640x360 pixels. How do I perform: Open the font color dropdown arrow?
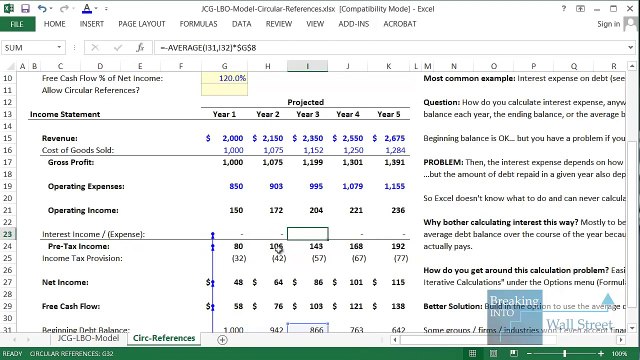[96, 9]
